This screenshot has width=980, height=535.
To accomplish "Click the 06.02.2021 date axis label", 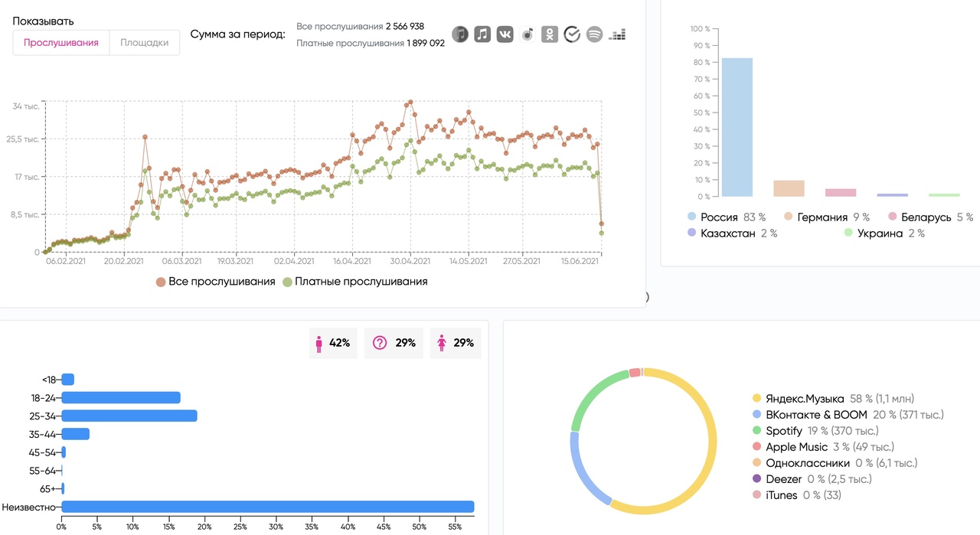I will click(66, 261).
